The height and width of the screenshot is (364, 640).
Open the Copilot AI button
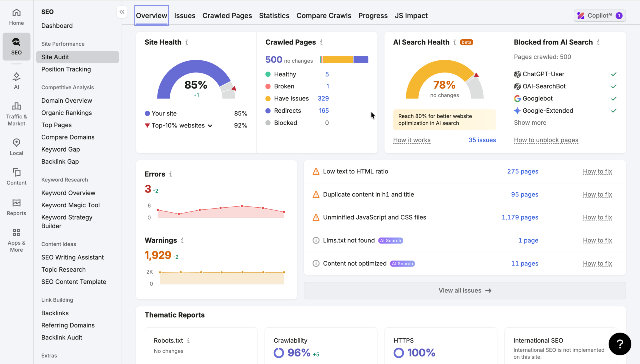tap(600, 15)
